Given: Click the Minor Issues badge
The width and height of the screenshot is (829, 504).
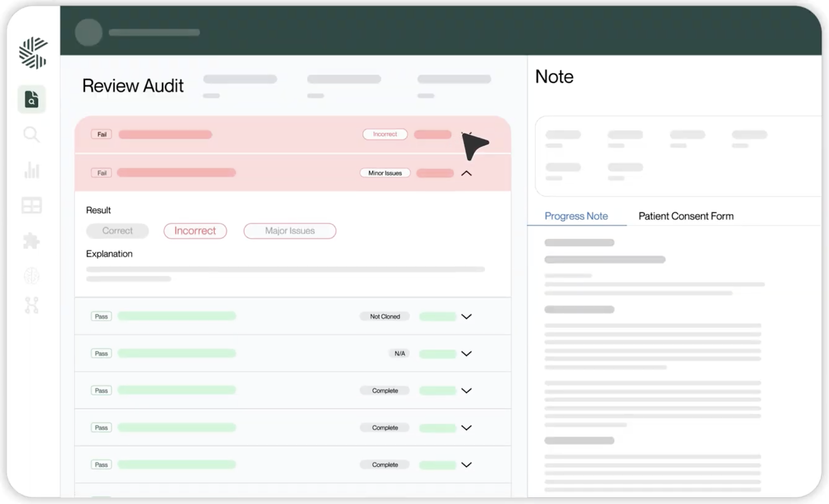Looking at the screenshot, I should tap(385, 173).
